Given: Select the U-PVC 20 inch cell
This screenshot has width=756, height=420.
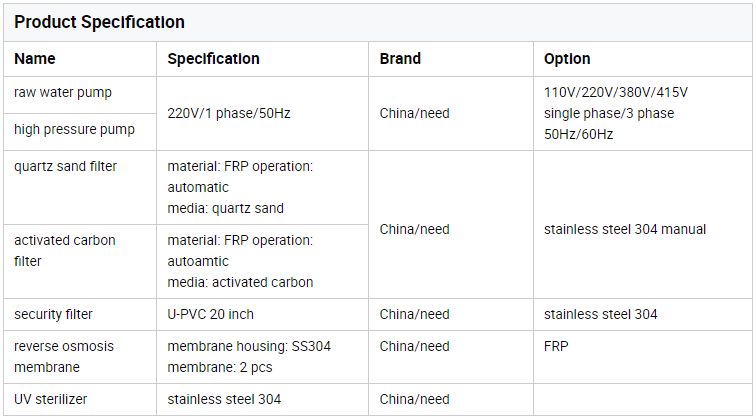Looking at the screenshot, I should (211, 315).
